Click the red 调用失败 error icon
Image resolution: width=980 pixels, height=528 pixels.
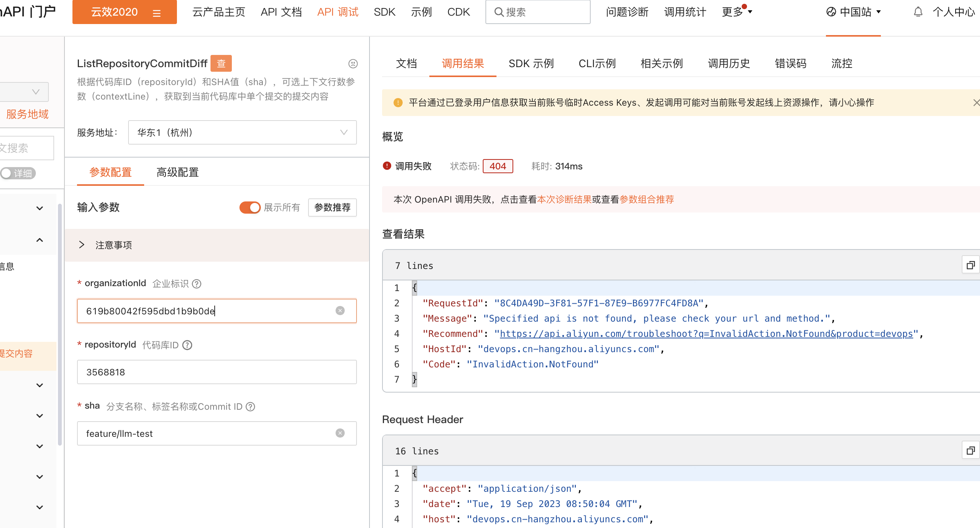[387, 166]
